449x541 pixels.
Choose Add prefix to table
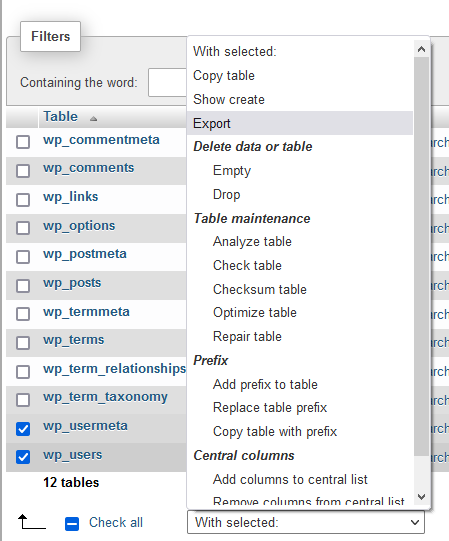300,384
